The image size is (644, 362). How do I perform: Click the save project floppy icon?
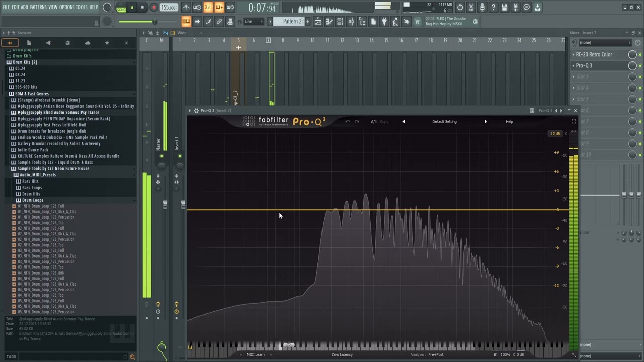coord(504,7)
